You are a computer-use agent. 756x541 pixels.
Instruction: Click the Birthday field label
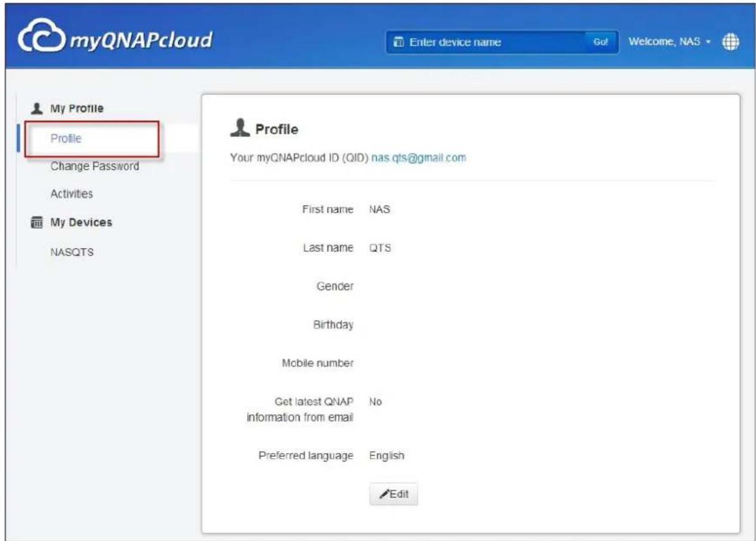(333, 324)
